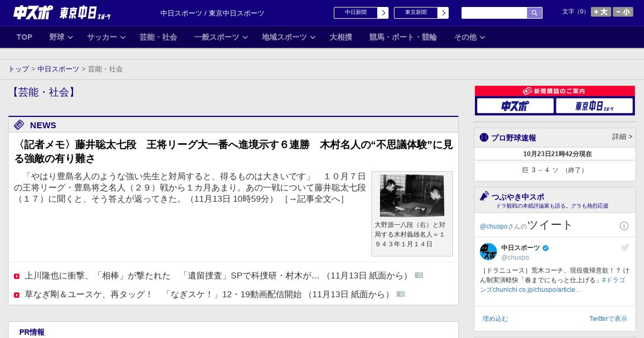Decrease font size with the －小 button
Viewport: 644px width, 338px height.
point(623,12)
